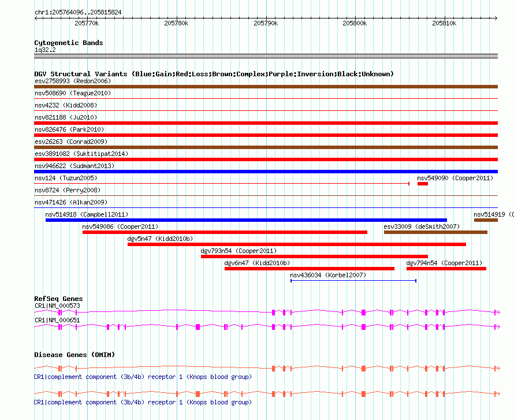
Task: Click the blue nsv514918 (Campbell2011) variant bar
Action: pyautogui.click(x=245, y=220)
